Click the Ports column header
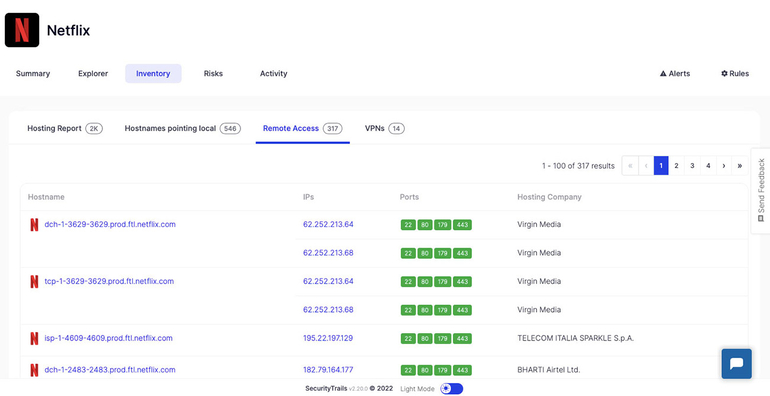 point(409,197)
